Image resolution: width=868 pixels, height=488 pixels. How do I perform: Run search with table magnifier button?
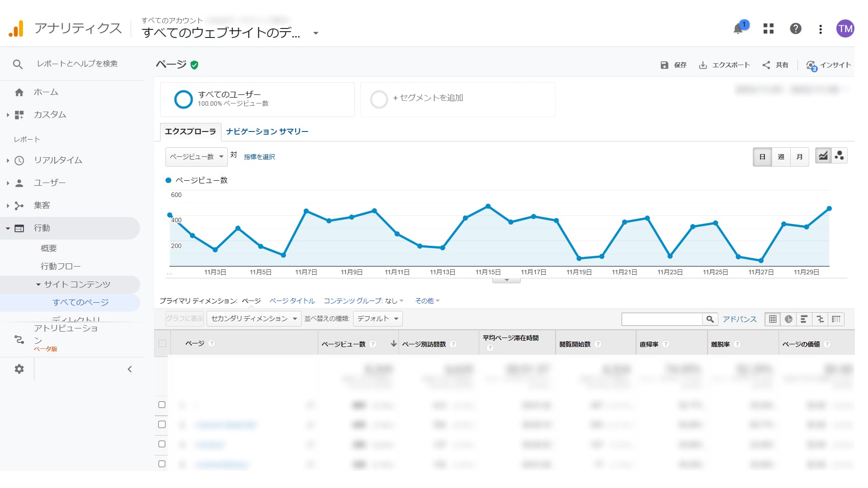pyautogui.click(x=710, y=319)
